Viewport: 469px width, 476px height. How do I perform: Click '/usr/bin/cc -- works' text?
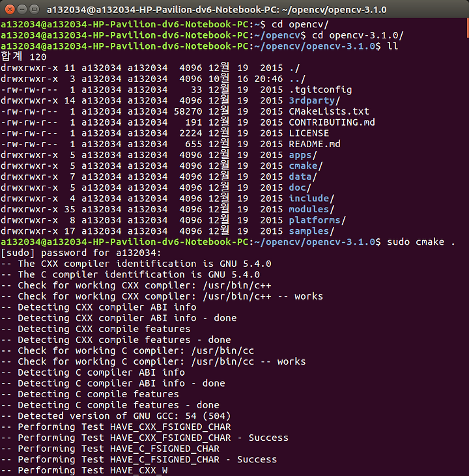(x=248, y=361)
